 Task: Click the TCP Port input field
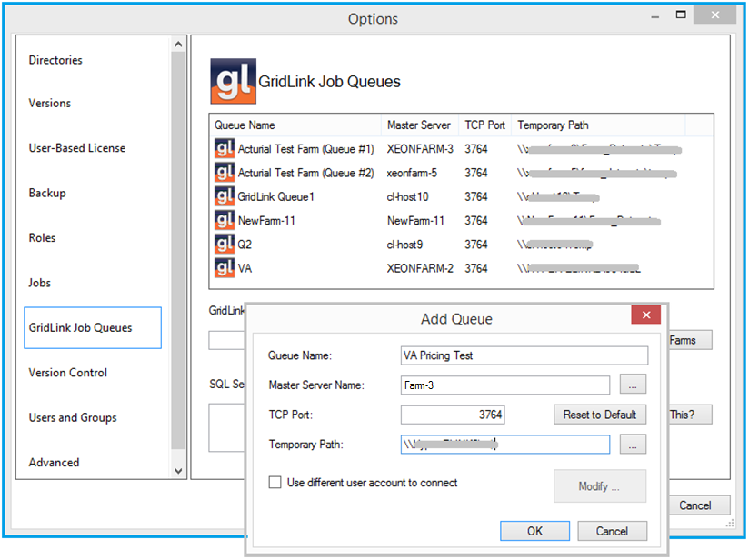(x=453, y=415)
